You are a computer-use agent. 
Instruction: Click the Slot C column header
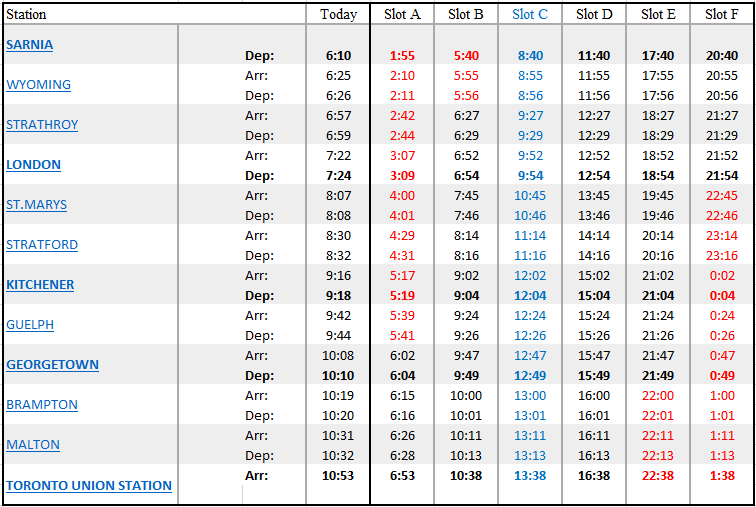point(530,14)
